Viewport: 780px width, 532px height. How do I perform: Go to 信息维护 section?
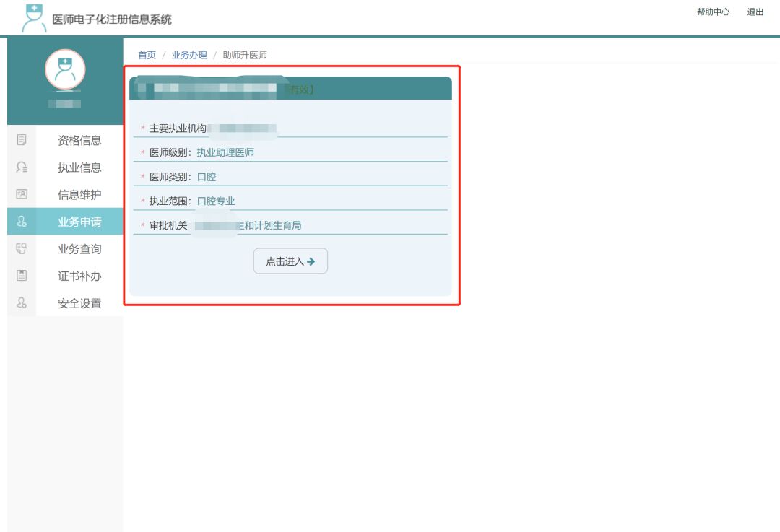(x=79, y=195)
